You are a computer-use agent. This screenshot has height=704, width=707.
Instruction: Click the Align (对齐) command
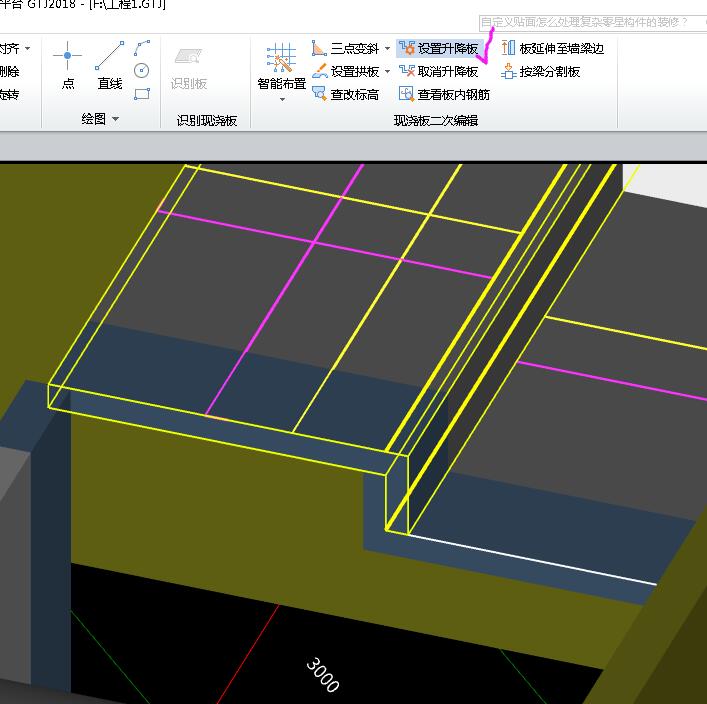pyautogui.click(x=9, y=48)
